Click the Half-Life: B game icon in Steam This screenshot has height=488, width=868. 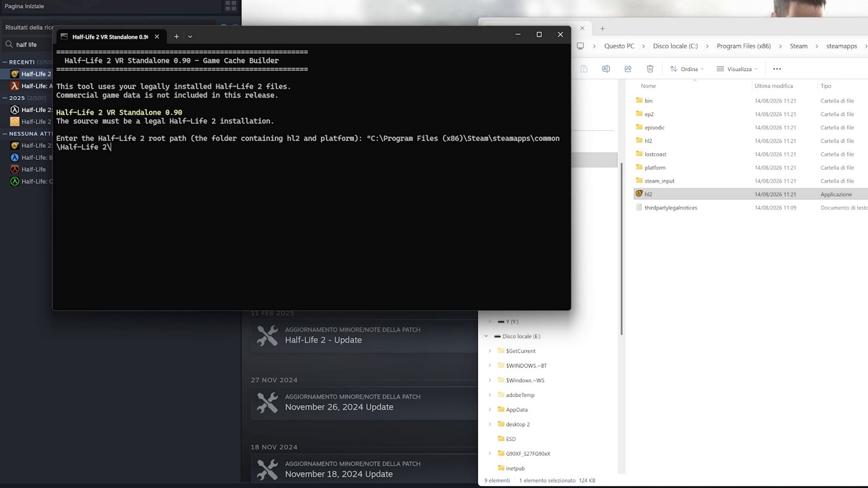[x=15, y=157]
